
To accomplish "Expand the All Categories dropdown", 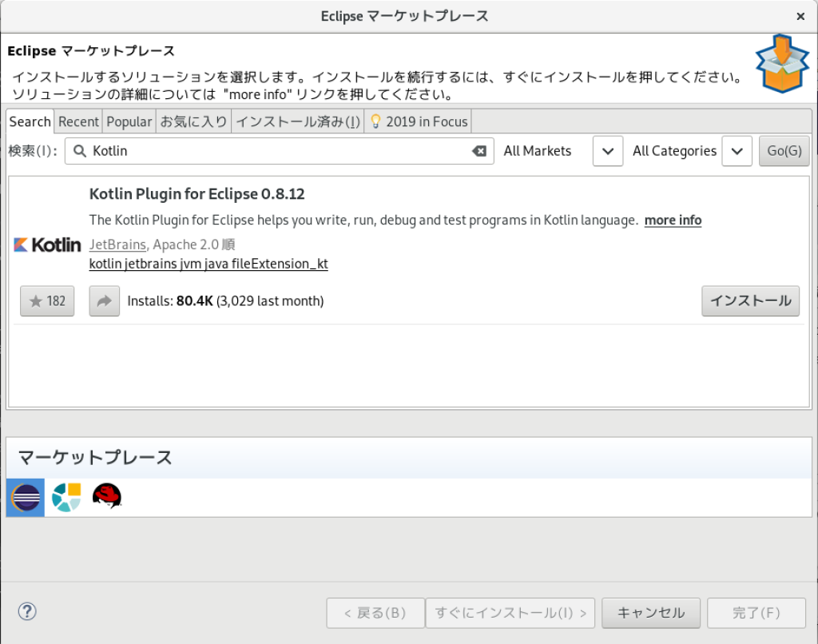I will pyautogui.click(x=737, y=151).
